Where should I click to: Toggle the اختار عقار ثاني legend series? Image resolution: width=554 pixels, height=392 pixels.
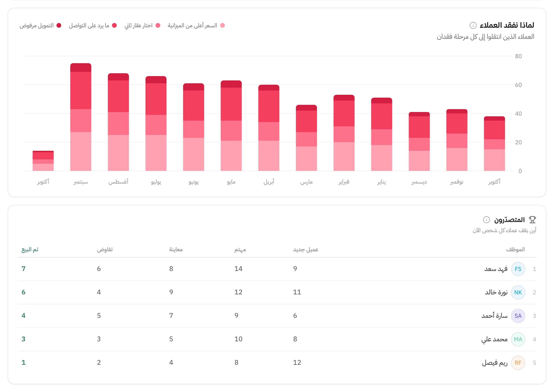(142, 25)
